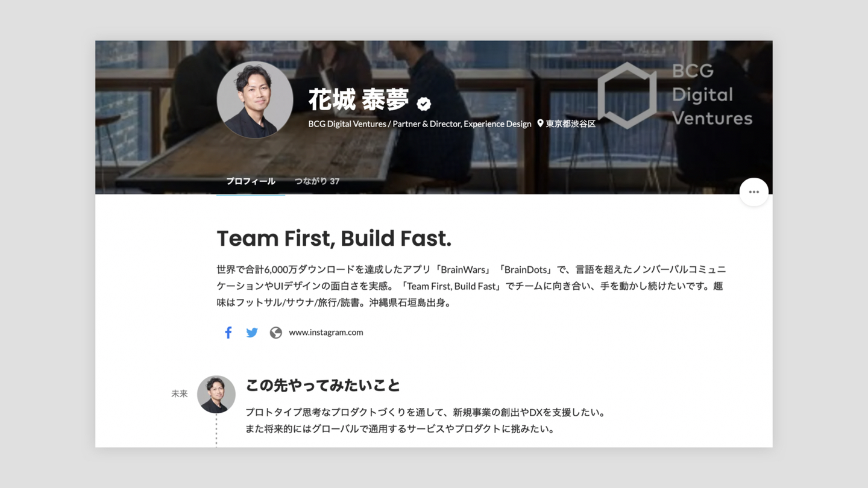The image size is (868, 488).
Task: Click the この先やってみたいこと heading
Action: (x=323, y=385)
